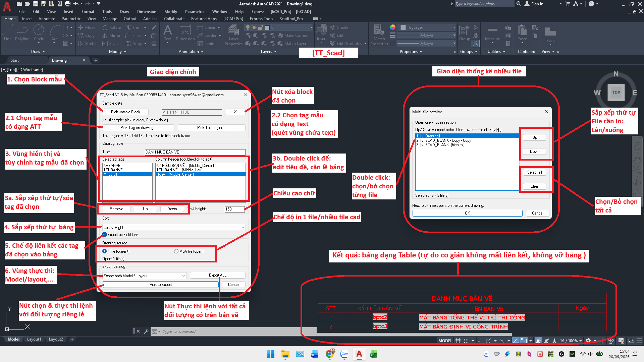Image resolution: width=644 pixels, height=362 pixels.
Task: Expand the Draw panel flyout
Action: tap(38, 52)
